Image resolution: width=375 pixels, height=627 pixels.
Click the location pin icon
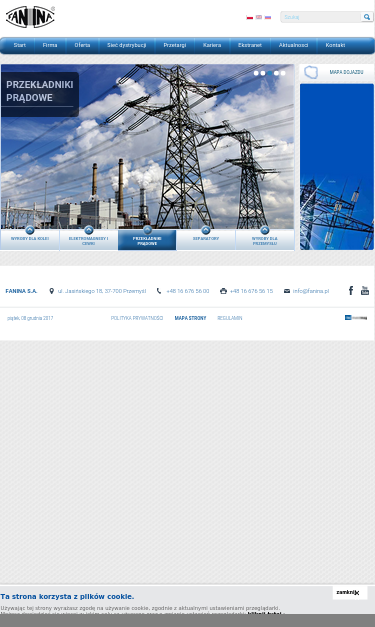coord(52,291)
